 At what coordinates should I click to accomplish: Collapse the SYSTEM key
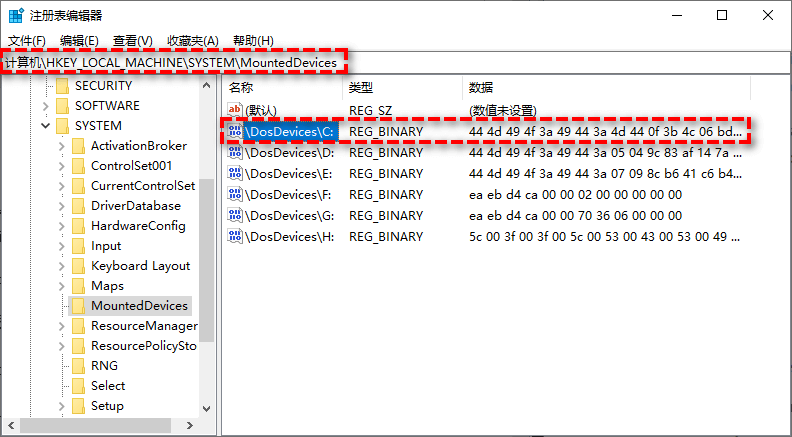[x=45, y=126]
